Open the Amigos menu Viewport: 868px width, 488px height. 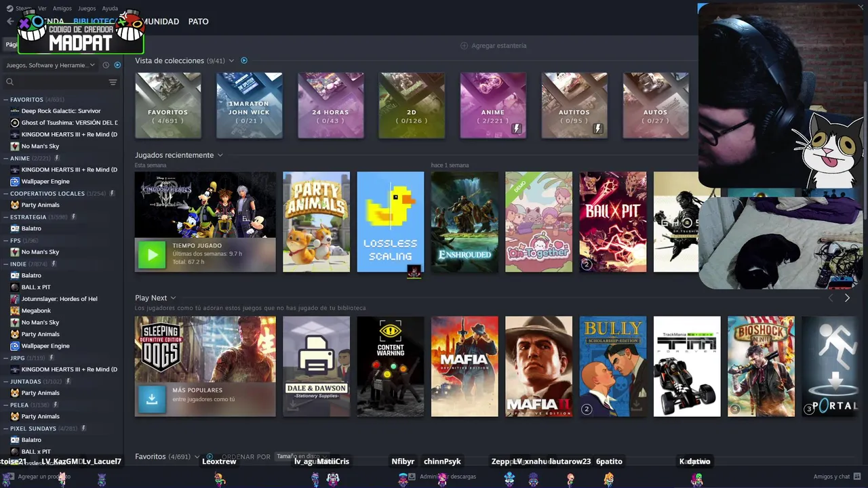(62, 8)
